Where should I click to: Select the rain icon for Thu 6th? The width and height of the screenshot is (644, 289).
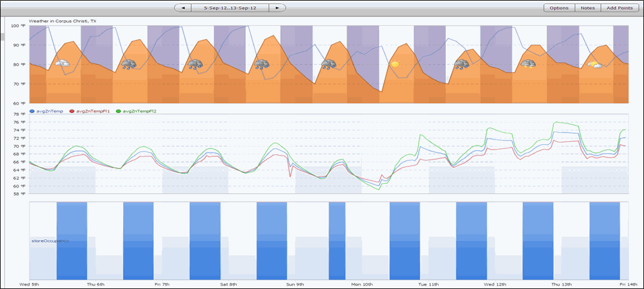point(128,64)
